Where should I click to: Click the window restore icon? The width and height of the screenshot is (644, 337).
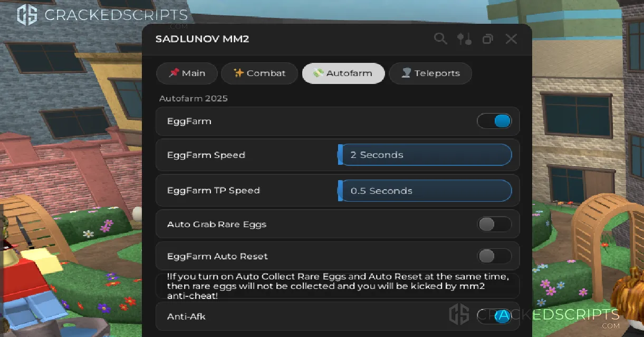click(488, 39)
